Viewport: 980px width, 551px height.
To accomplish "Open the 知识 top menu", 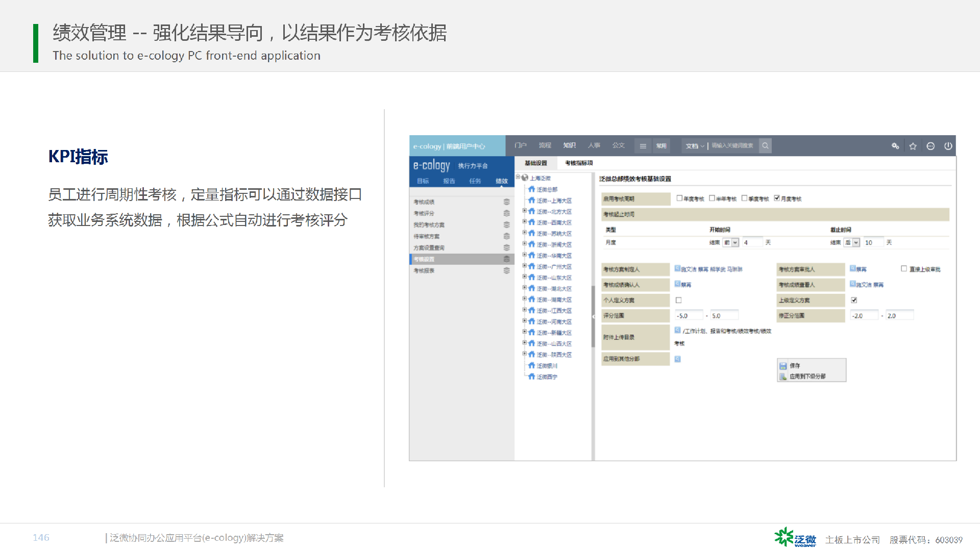I will (570, 145).
